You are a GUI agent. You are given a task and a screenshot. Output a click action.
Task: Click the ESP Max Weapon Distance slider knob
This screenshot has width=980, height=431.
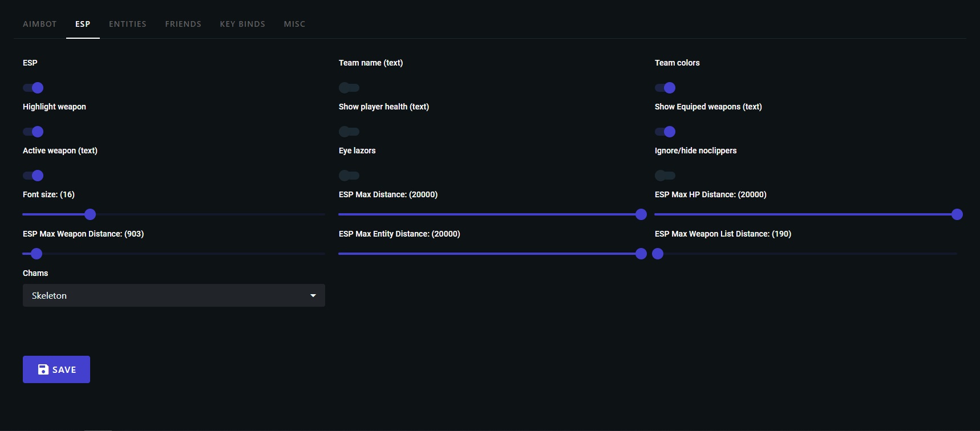37,254
